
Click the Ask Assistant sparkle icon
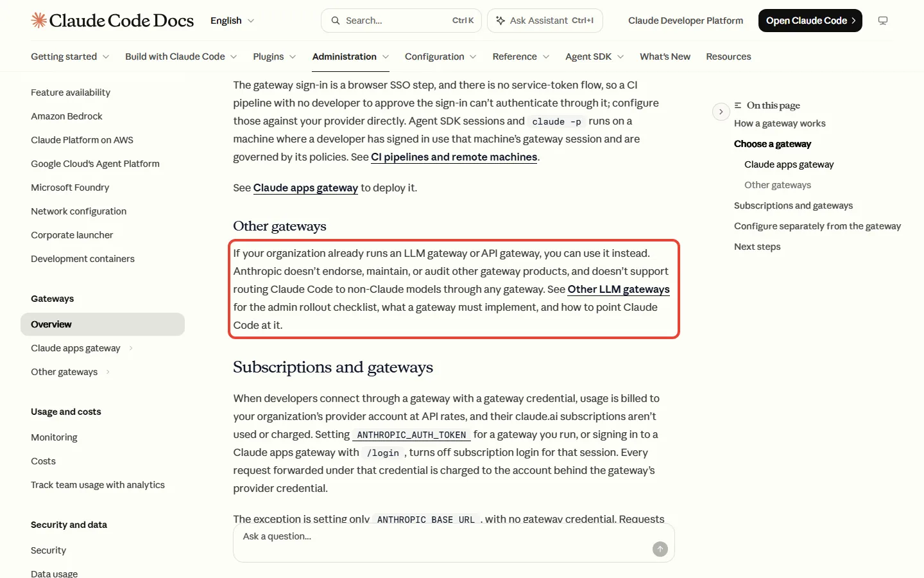pos(501,21)
